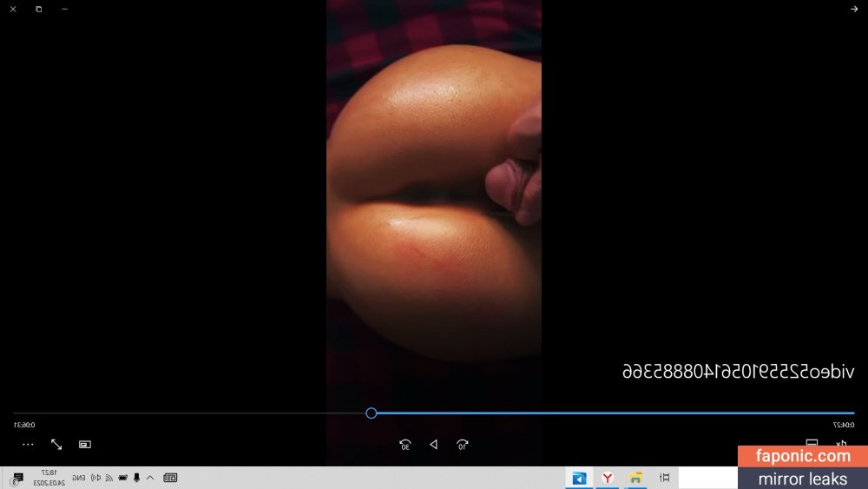Click the seek bar handle on the timeline
Screen dimensions: 868x489
coord(371,413)
